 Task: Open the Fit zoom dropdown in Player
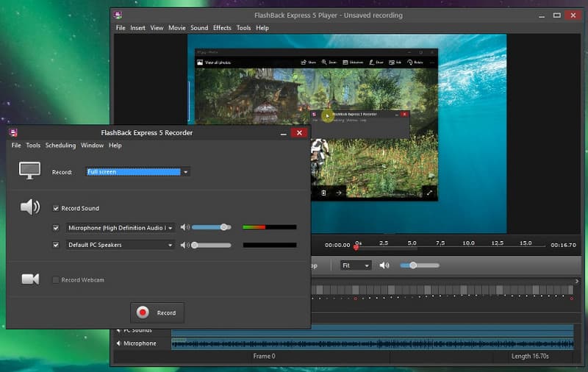coord(356,265)
